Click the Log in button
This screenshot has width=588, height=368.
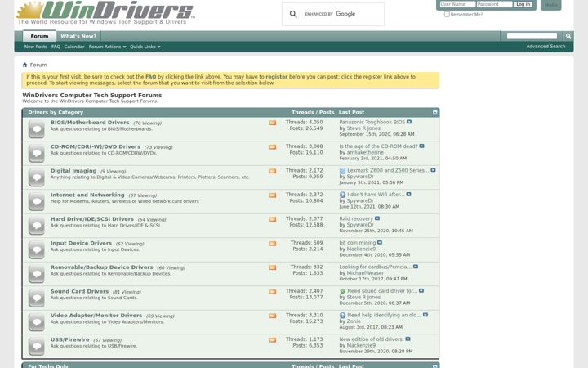(x=523, y=4)
